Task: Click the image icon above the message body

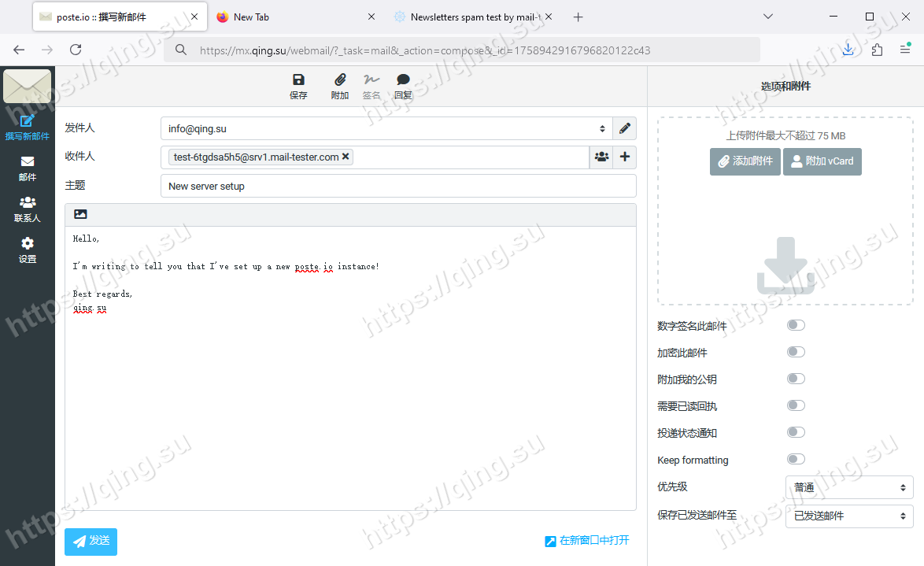Action: 80,214
